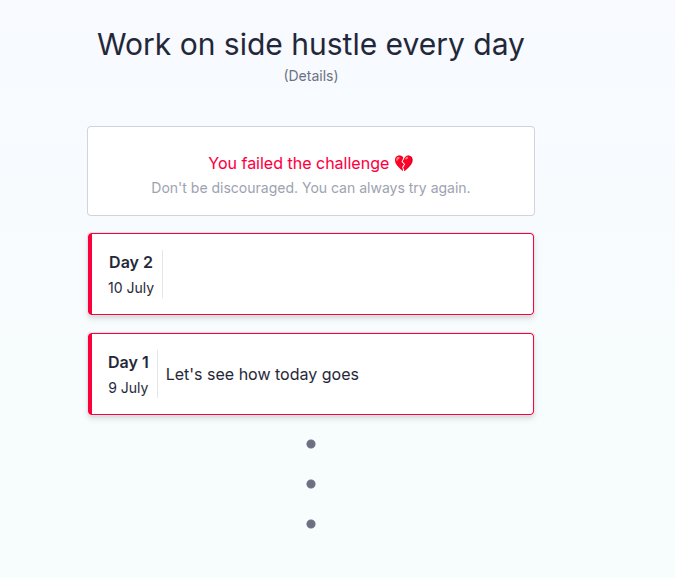Click the "Work on side hustle every day" heading
The height and width of the screenshot is (578, 675).
(311, 45)
